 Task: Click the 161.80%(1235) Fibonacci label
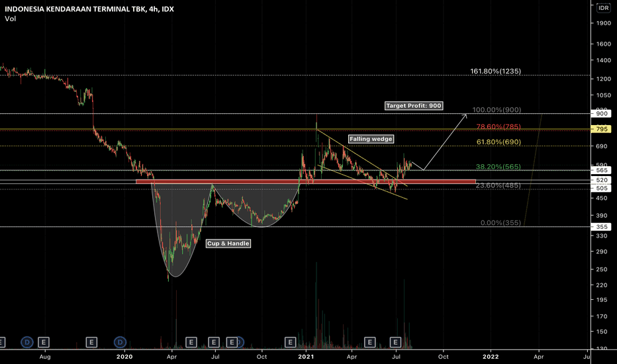[495, 71]
